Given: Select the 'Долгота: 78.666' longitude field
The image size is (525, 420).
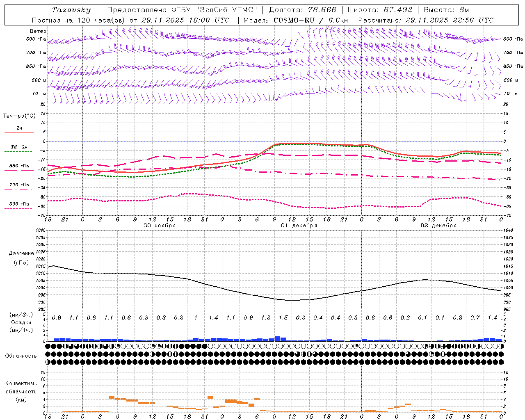Looking at the screenshot, I should pyautogui.click(x=302, y=10).
